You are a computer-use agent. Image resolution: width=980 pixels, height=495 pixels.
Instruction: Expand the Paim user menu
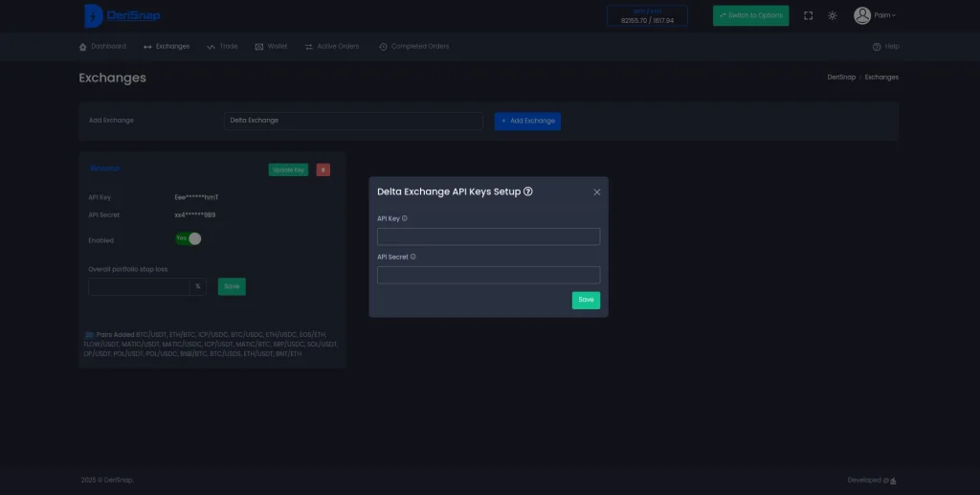click(x=885, y=15)
